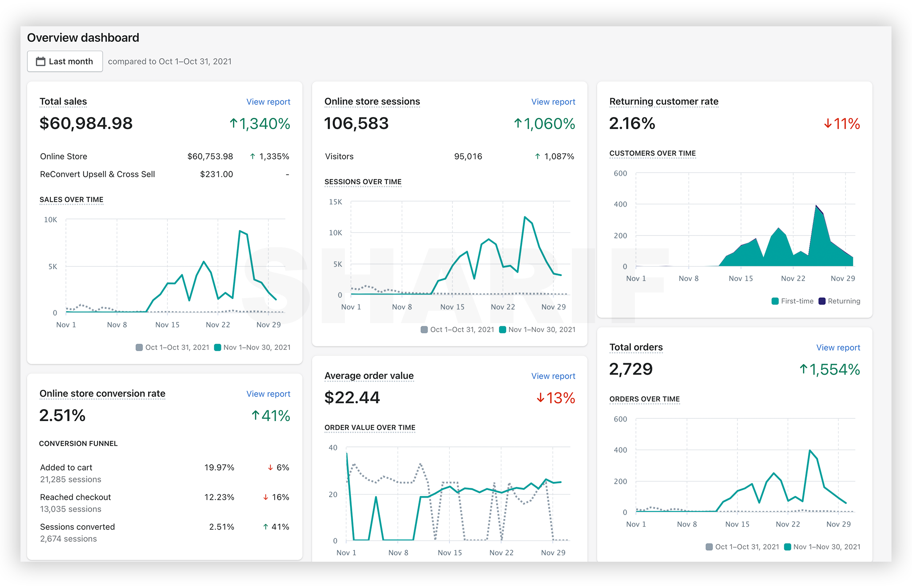Click the Returning legend swatch in customers chart
This screenshot has height=588, width=912.
pos(822,301)
